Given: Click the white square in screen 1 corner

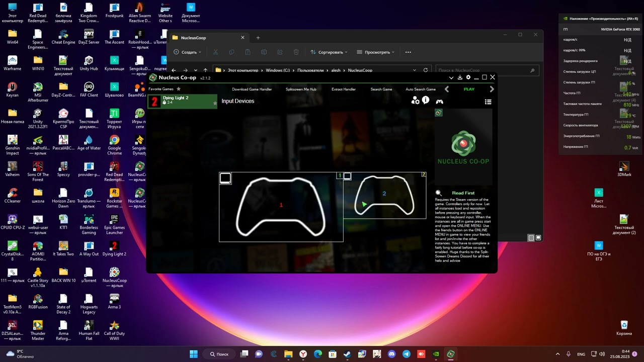Looking at the screenshot, I should (225, 178).
